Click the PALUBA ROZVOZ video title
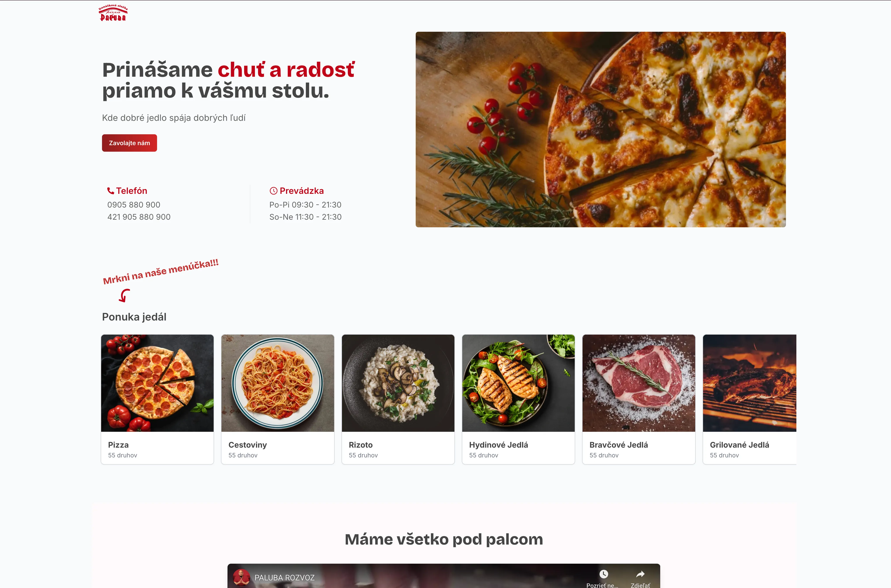Viewport: 891px width, 588px height. [285, 578]
